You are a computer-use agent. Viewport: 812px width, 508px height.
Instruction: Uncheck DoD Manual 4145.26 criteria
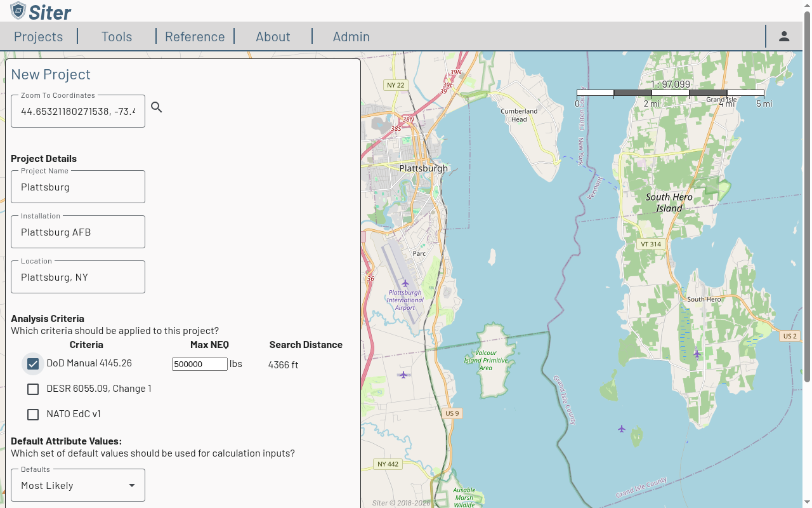click(33, 363)
